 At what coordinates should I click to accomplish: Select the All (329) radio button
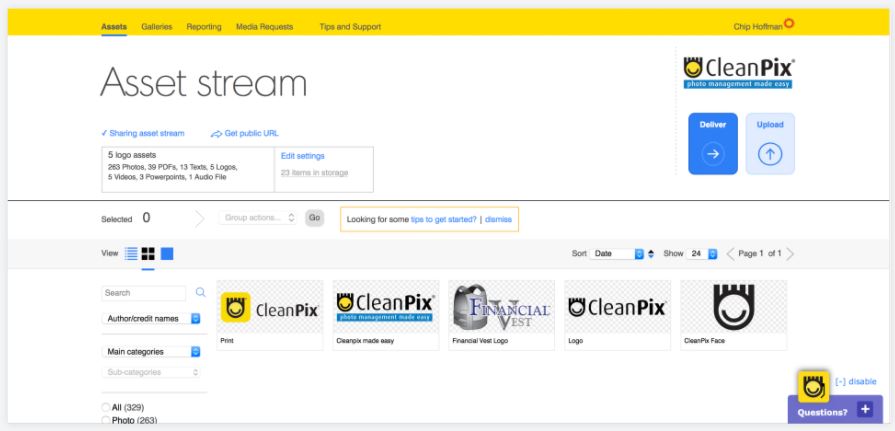pos(106,408)
